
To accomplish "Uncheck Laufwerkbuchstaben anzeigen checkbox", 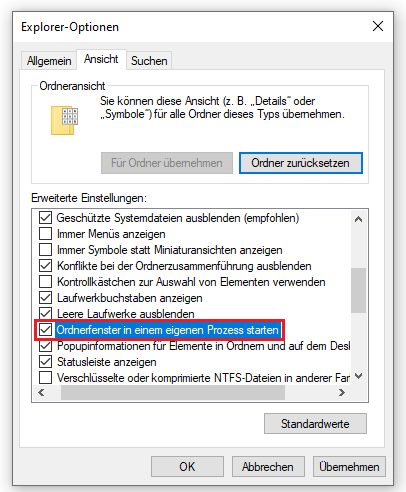I will click(x=45, y=298).
